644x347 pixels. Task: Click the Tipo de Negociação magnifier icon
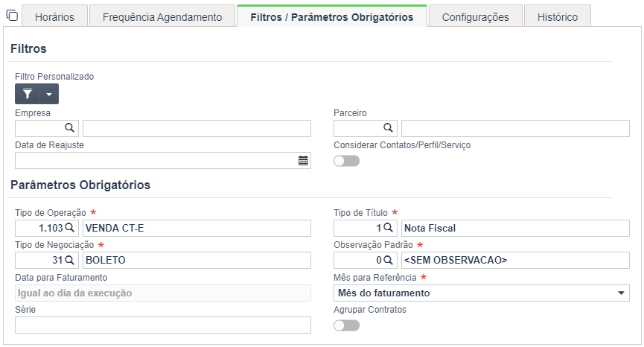tap(69, 260)
